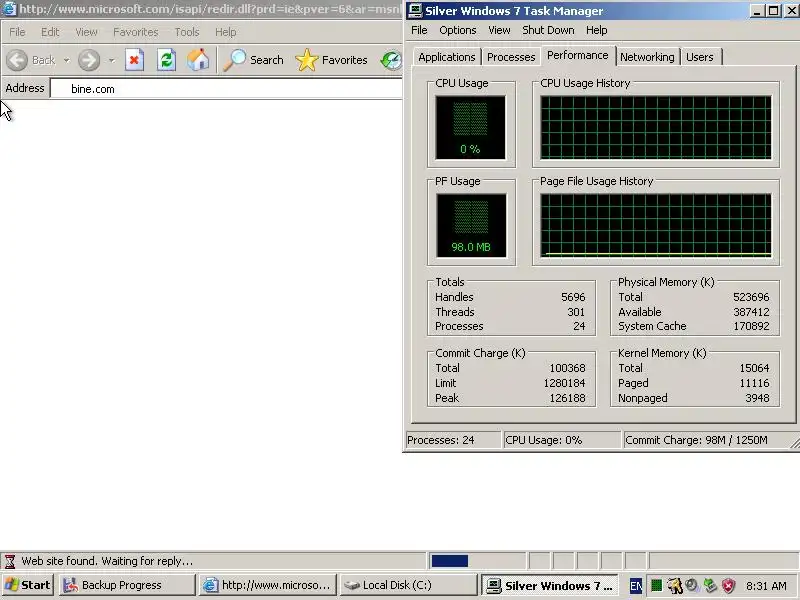800x600 pixels.
Task: Open Search using the magnifier icon
Action: 235,60
